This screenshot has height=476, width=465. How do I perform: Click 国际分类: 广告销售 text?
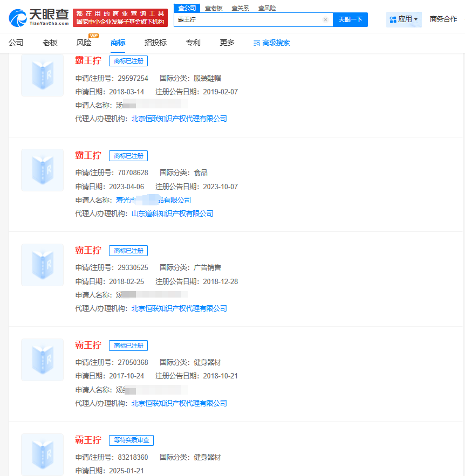(190, 267)
